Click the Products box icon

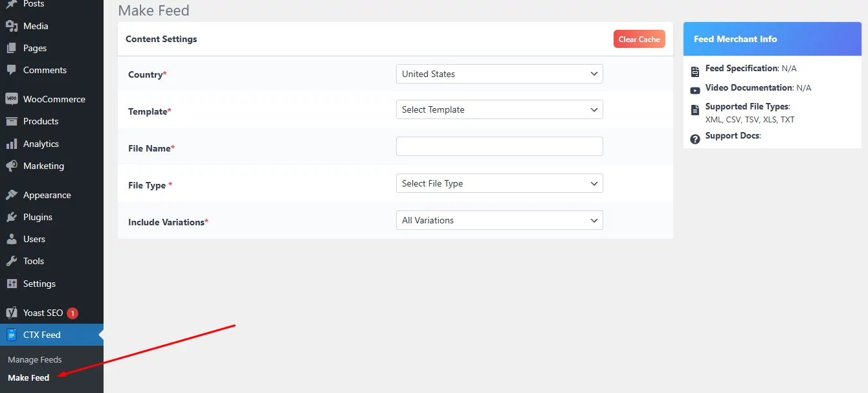[12, 121]
